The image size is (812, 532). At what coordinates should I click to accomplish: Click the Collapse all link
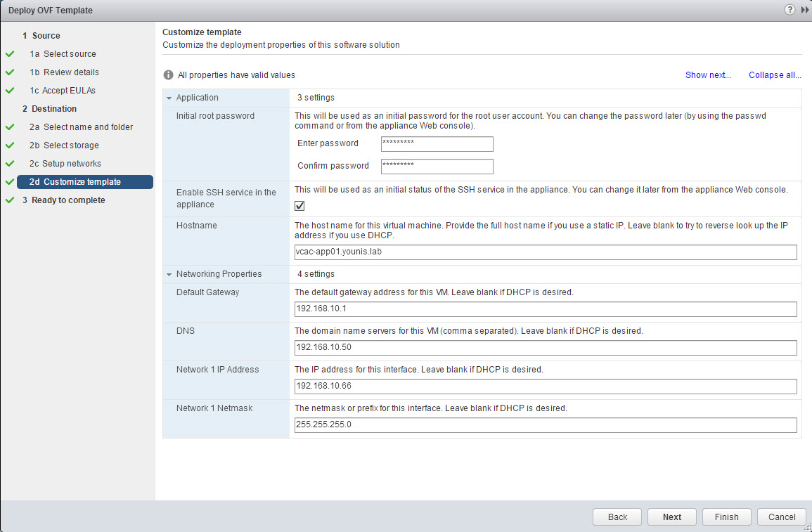[775, 75]
